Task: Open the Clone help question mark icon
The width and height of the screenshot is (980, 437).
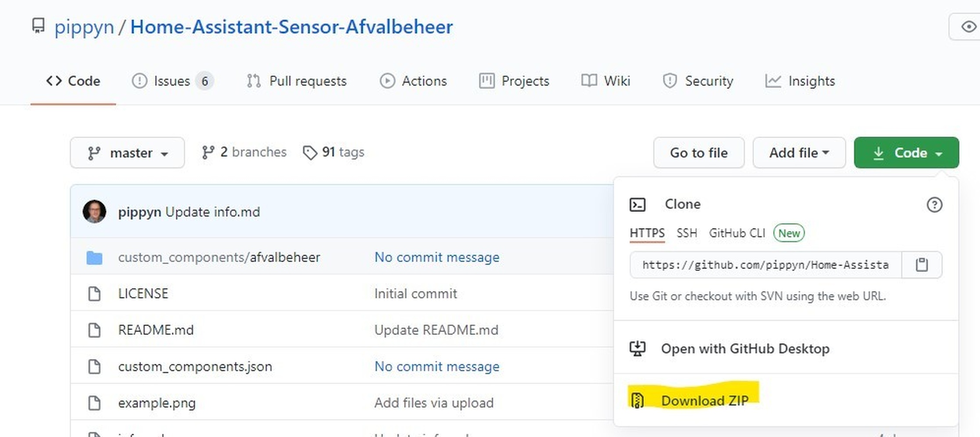Action: [x=934, y=205]
